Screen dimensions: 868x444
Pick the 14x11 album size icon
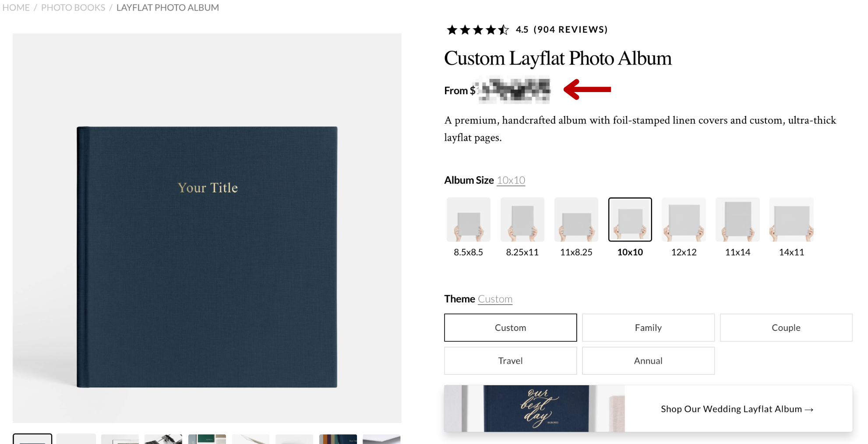791,220
